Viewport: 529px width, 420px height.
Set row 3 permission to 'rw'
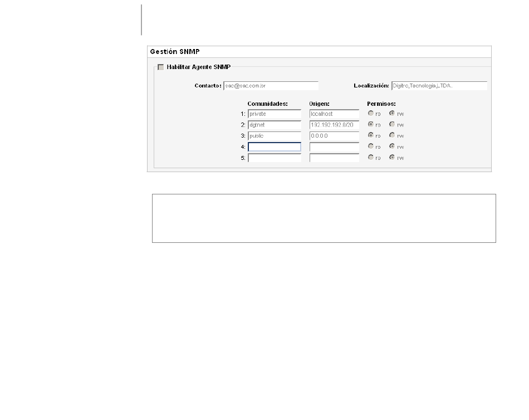pos(392,135)
